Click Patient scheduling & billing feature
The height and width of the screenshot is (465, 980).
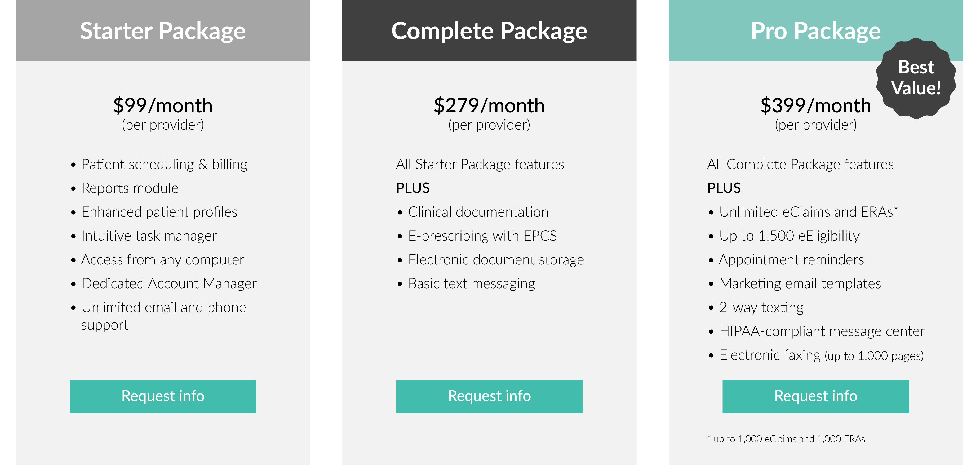164,164
